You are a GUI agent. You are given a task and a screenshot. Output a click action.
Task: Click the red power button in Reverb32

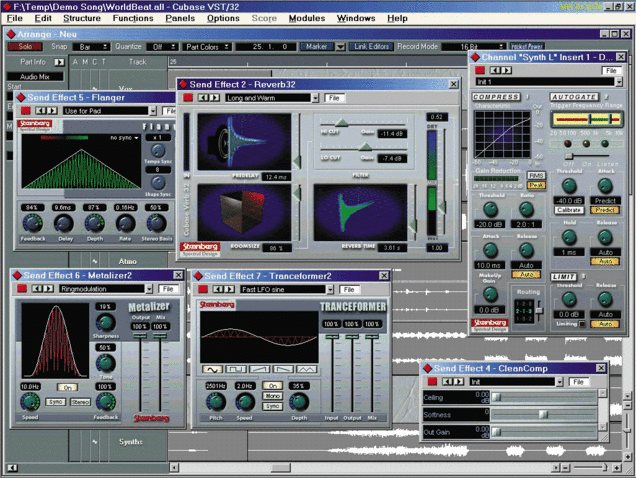[187, 98]
